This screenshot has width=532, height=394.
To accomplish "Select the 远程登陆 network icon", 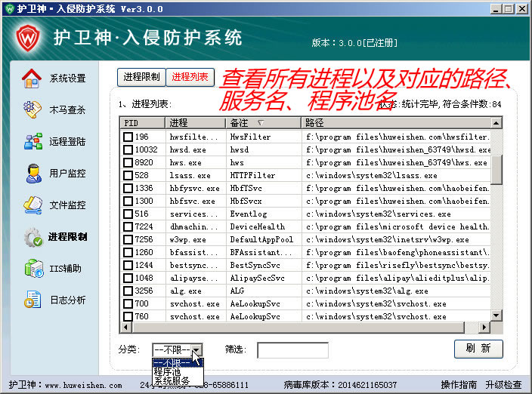I will pyautogui.click(x=33, y=141).
